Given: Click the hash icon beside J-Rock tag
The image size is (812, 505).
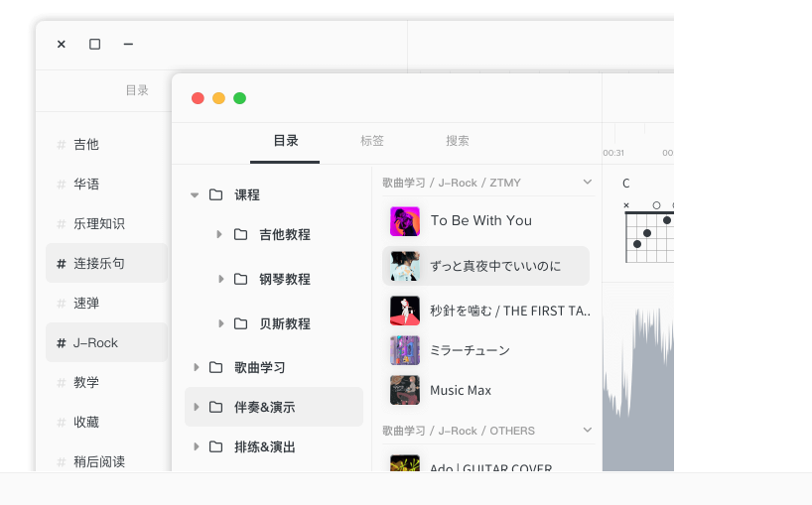Looking at the screenshot, I should (62, 343).
